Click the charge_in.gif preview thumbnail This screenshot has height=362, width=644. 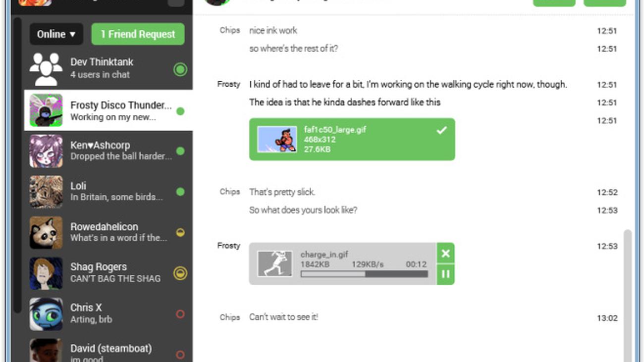[275, 263]
